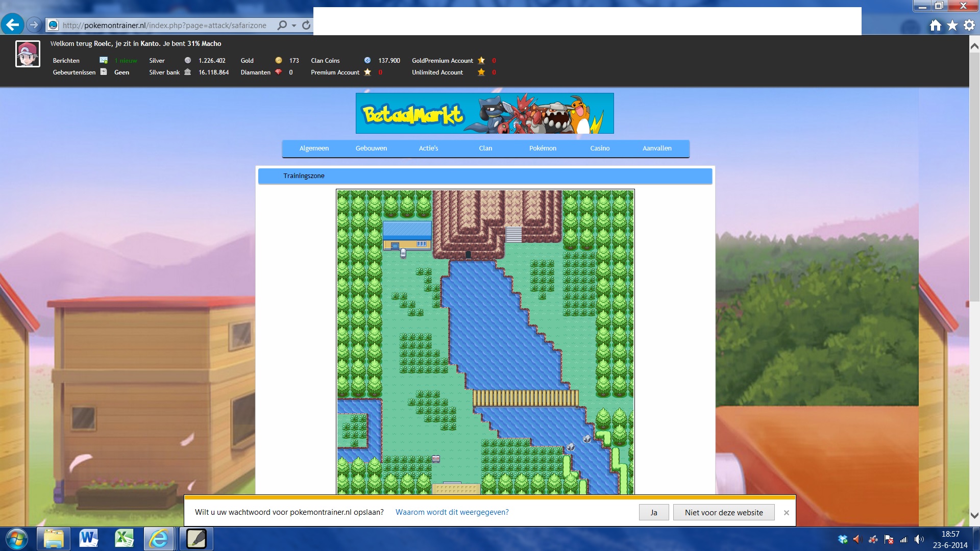Image resolution: width=980 pixels, height=551 pixels.
Task: Open Microsoft Word from the taskbar
Action: [89, 539]
